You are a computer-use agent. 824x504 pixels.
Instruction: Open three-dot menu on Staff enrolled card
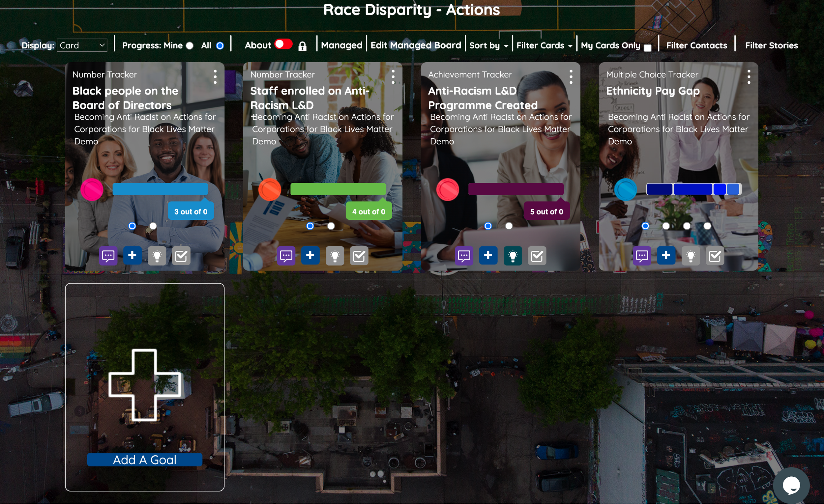[393, 77]
